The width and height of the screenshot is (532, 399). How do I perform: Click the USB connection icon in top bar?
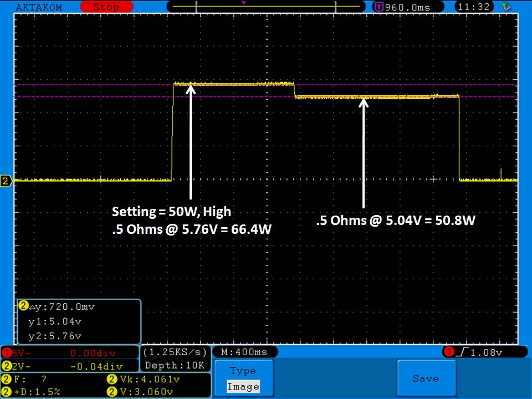point(505,7)
